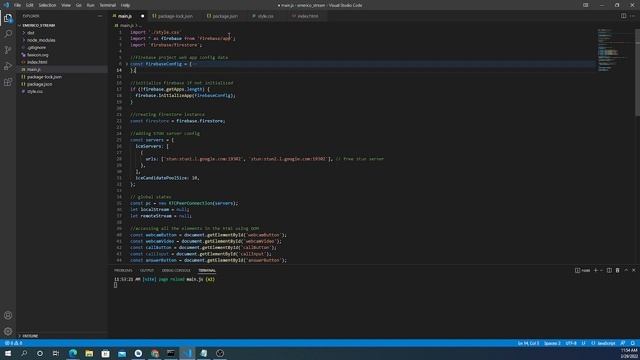Open the Run and Debug view
This screenshot has height=360, width=640.
point(8,66)
